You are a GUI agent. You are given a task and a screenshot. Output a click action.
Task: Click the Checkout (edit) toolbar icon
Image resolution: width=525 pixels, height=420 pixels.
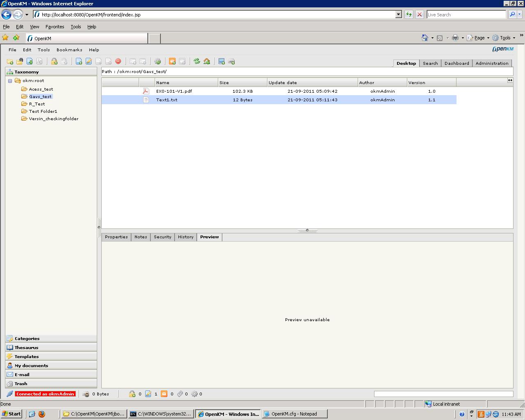click(89, 61)
